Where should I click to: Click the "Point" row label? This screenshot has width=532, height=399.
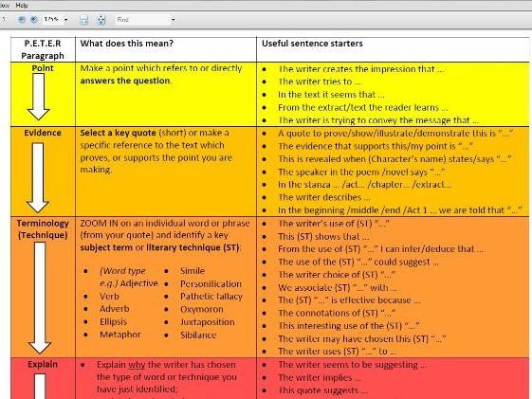pyautogui.click(x=43, y=68)
